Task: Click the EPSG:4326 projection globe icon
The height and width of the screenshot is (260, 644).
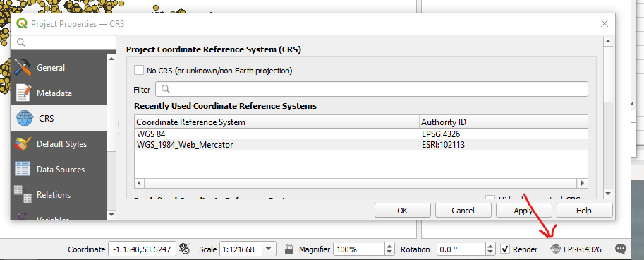Action: tap(555, 249)
